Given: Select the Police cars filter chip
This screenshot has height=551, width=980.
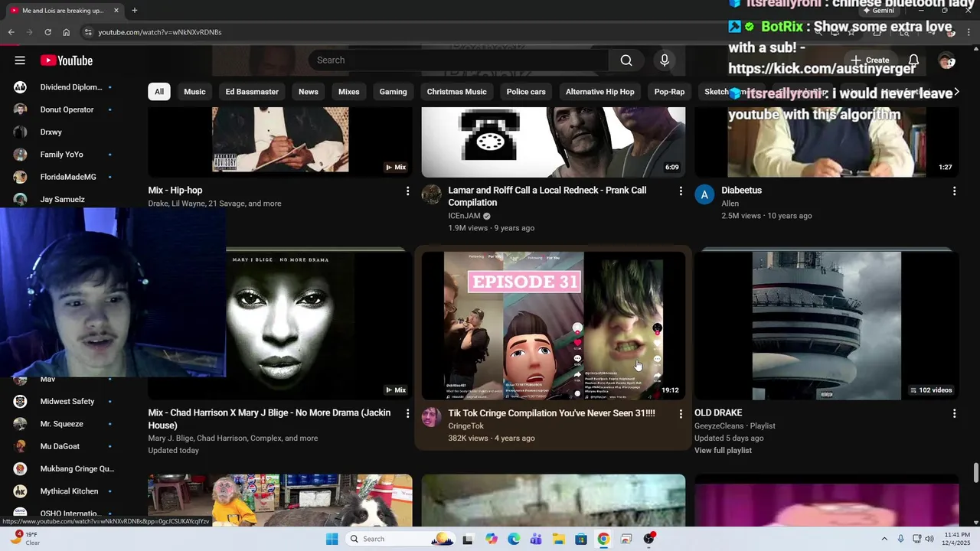Looking at the screenshot, I should tap(526, 92).
